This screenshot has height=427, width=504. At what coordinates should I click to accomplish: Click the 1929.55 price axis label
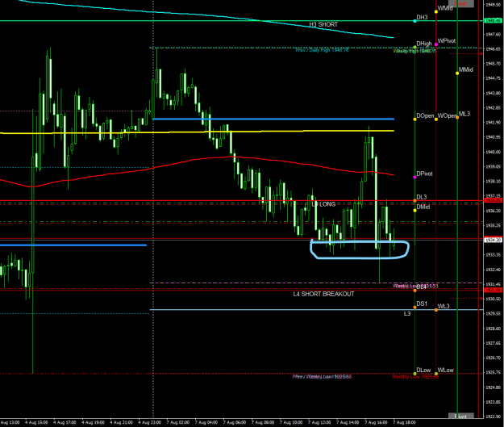click(493, 313)
